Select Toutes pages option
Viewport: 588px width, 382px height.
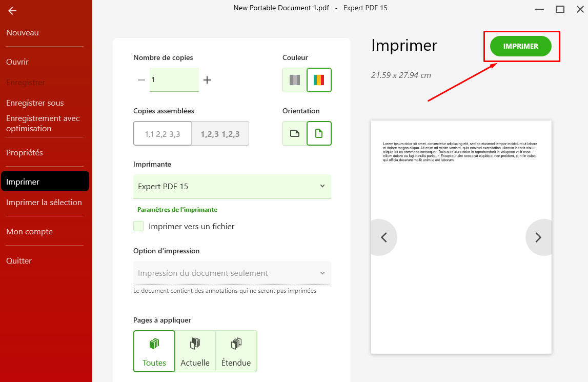pos(154,351)
